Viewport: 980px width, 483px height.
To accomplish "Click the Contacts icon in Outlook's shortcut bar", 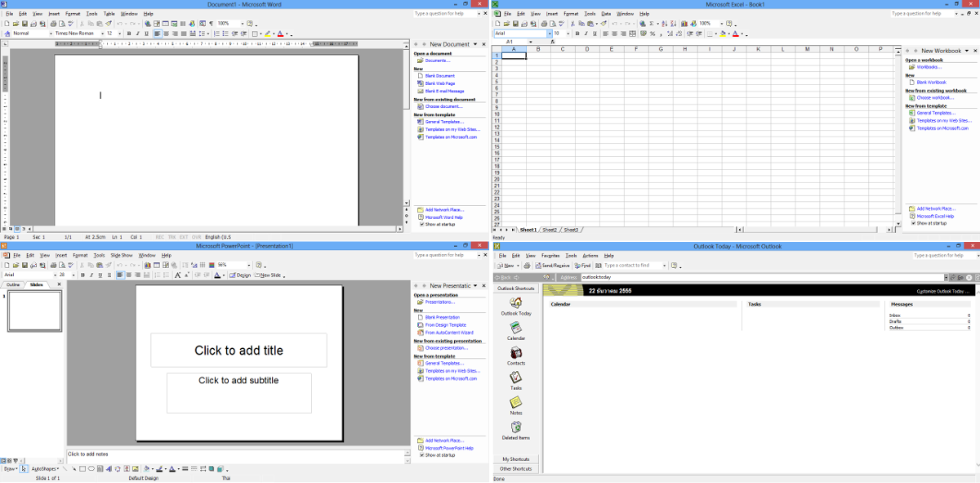I will pyautogui.click(x=515, y=357).
